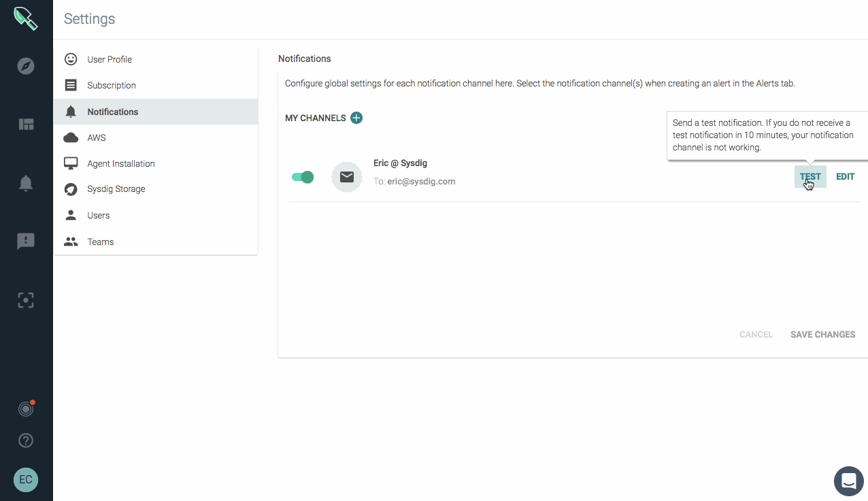Open the Captures focus-frame icon
This screenshot has height=501, width=868.
click(x=26, y=300)
